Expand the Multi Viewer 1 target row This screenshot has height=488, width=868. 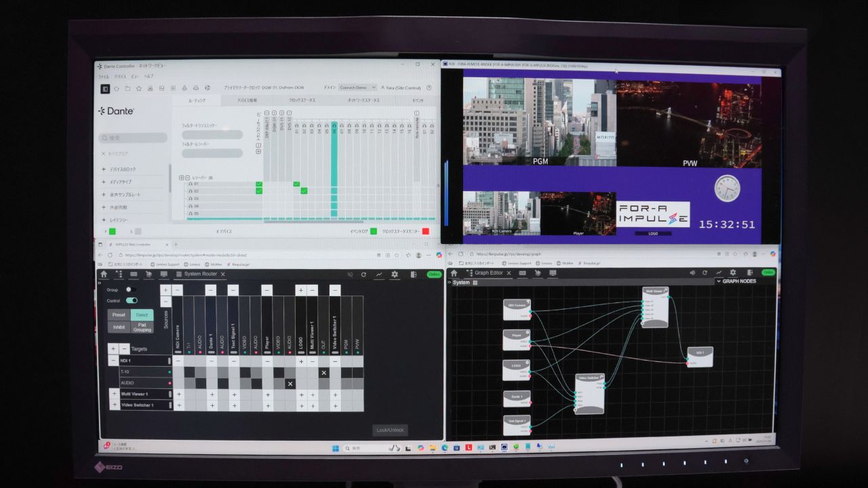(114, 394)
